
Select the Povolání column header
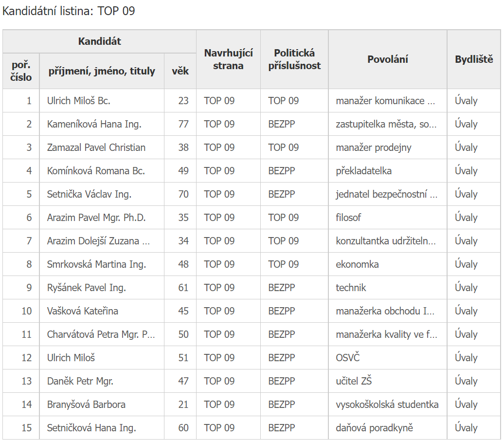(388, 59)
